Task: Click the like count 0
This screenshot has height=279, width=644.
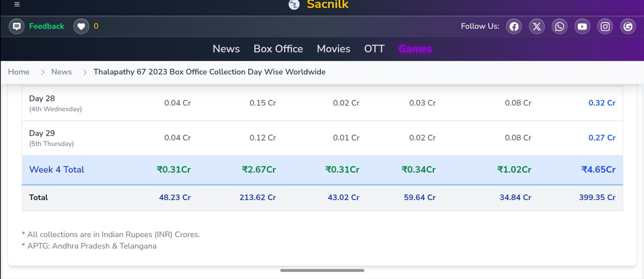Action: tap(96, 26)
